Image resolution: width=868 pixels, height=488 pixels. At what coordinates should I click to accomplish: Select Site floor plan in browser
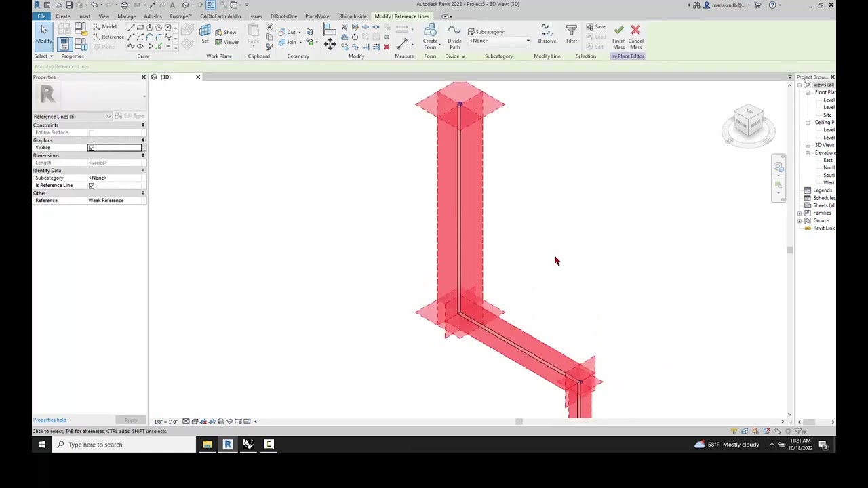(x=827, y=115)
